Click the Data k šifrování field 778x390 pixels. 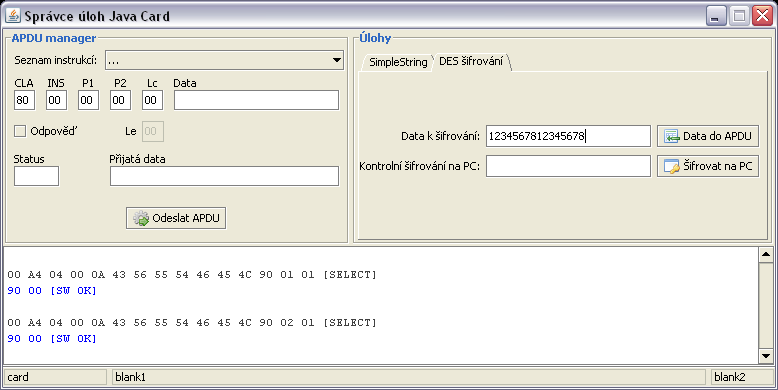point(568,136)
